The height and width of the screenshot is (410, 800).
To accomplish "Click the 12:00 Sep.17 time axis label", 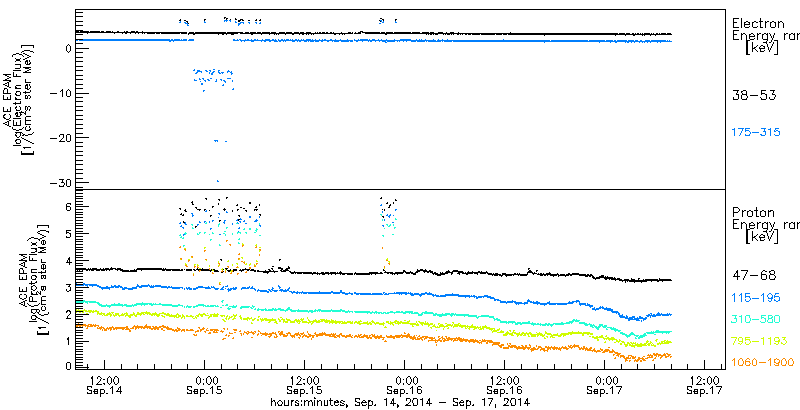I will click(705, 386).
